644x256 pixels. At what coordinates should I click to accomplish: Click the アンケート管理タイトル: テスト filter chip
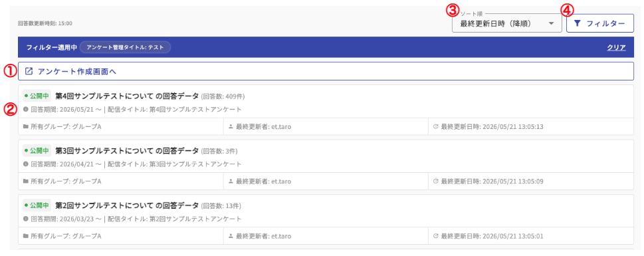(x=125, y=47)
